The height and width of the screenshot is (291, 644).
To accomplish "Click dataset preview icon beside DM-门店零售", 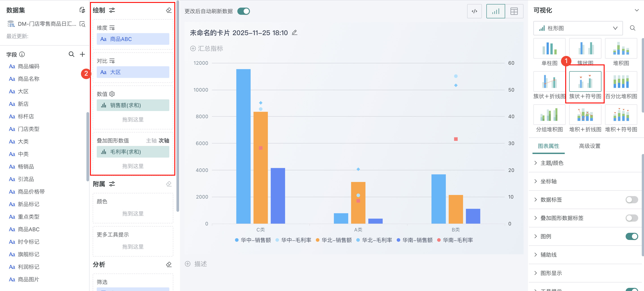I will pos(82,24).
